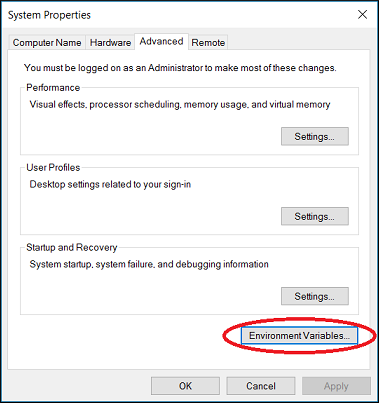The width and height of the screenshot is (379, 403).
Task: Click the System Properties title bar text
Action: 49,15
